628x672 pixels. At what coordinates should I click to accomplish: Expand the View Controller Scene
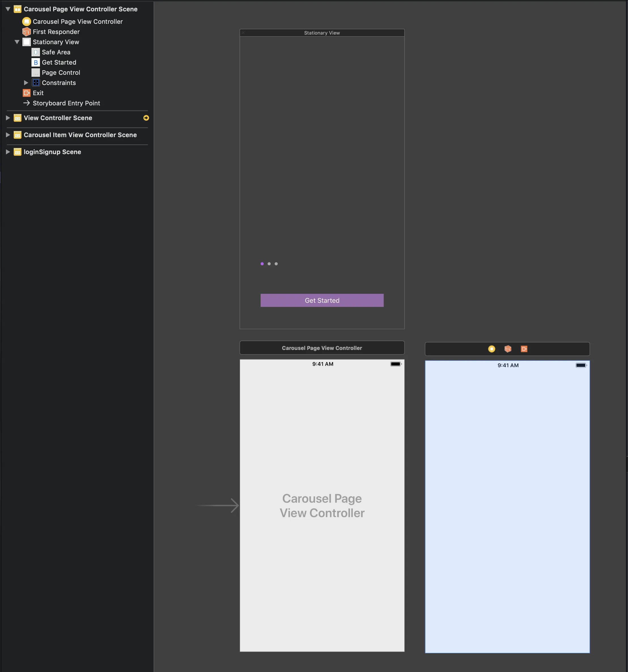8,118
